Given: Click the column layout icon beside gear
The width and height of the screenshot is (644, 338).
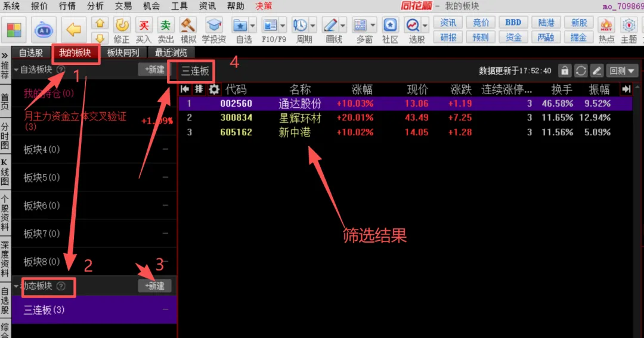Looking at the screenshot, I should [x=199, y=89].
